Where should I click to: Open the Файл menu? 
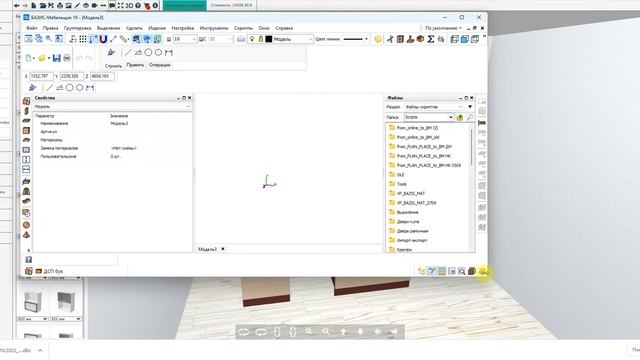pos(31,28)
